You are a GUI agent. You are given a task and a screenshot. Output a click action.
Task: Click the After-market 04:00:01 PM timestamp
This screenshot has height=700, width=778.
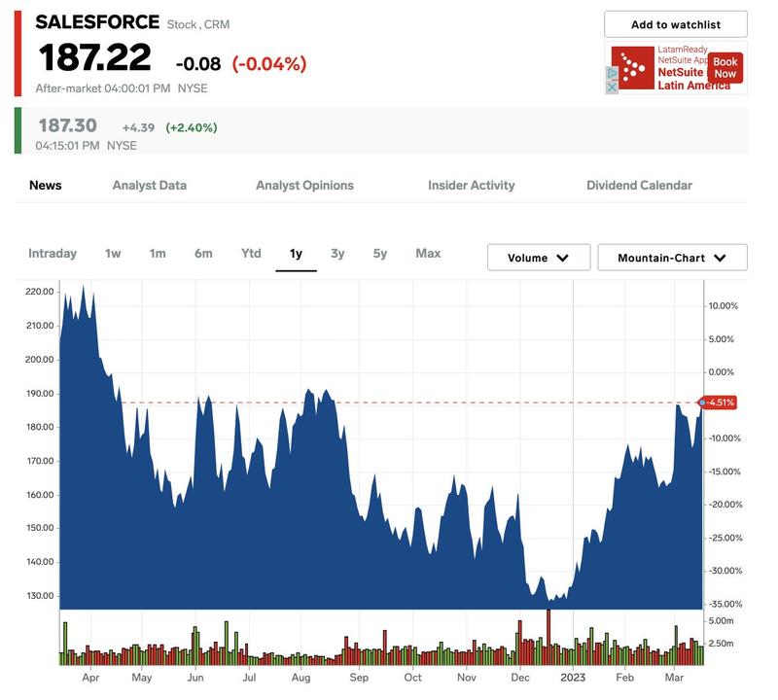pos(103,88)
